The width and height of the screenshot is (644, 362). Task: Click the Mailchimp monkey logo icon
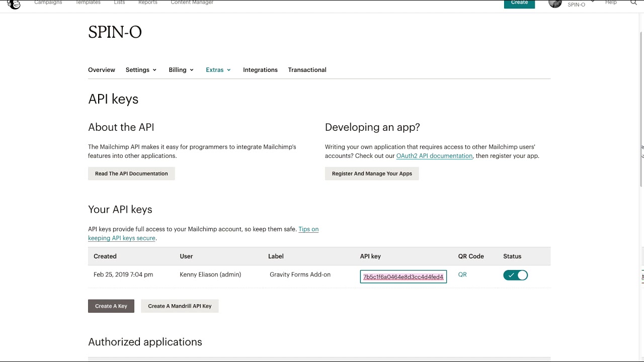coord(14,4)
